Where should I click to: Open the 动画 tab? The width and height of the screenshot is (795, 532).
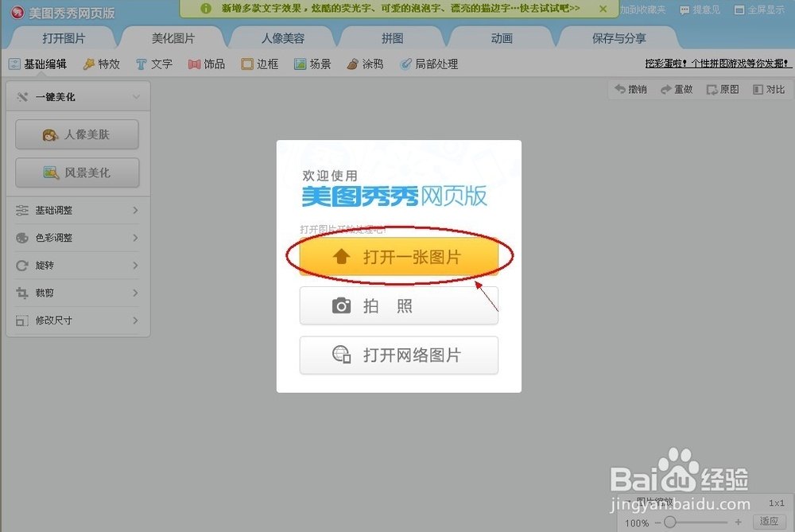pos(502,38)
